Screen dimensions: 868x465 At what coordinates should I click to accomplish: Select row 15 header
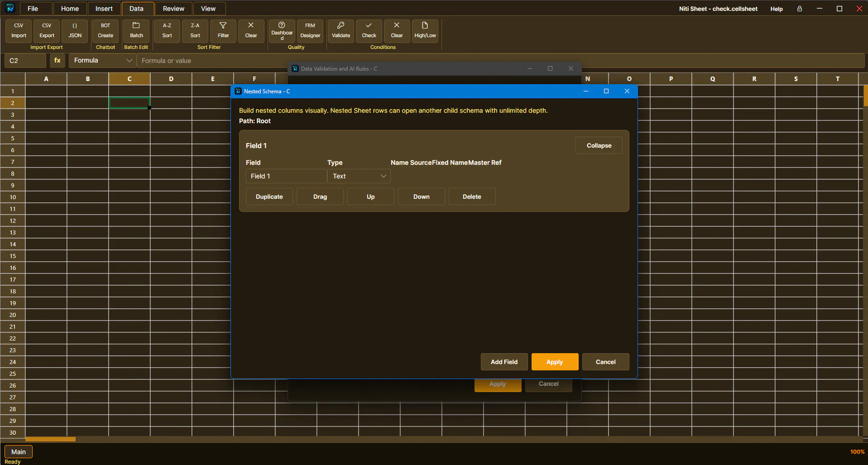[x=13, y=256]
